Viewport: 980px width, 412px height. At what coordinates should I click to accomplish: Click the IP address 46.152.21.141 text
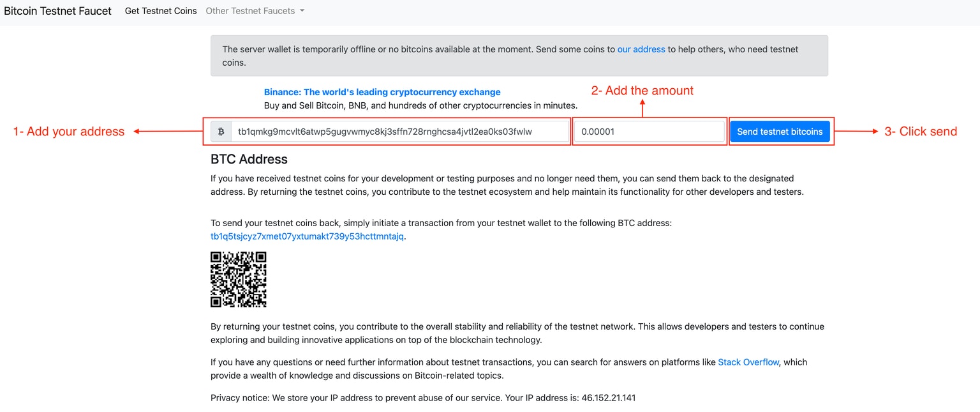coord(608,398)
